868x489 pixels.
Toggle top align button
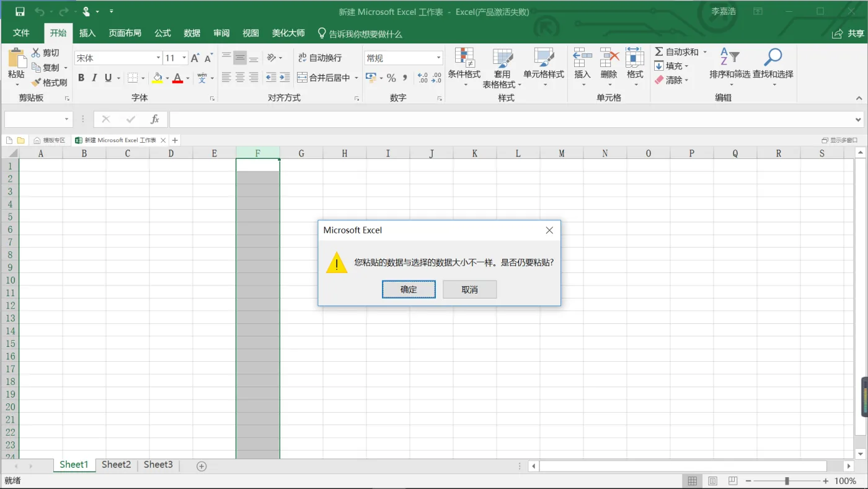[226, 58]
